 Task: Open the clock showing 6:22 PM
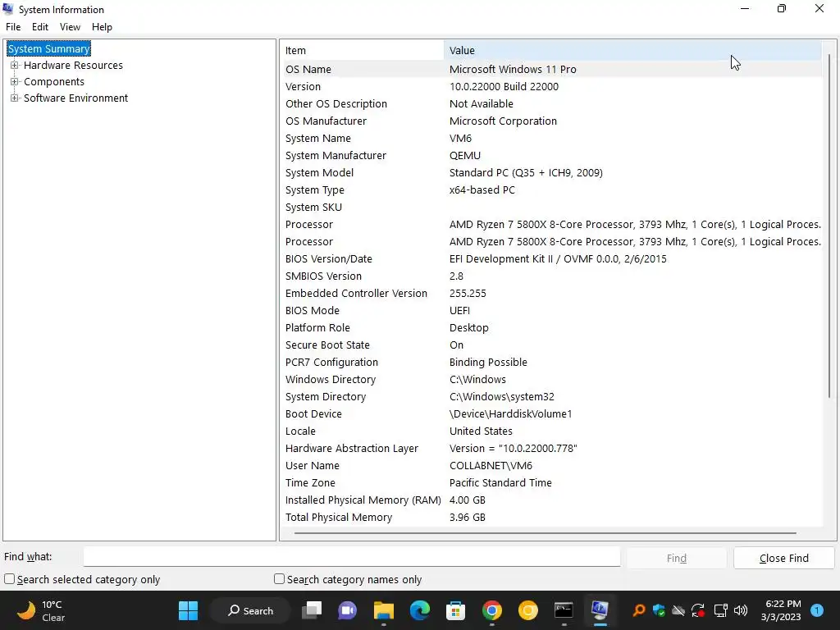781,610
